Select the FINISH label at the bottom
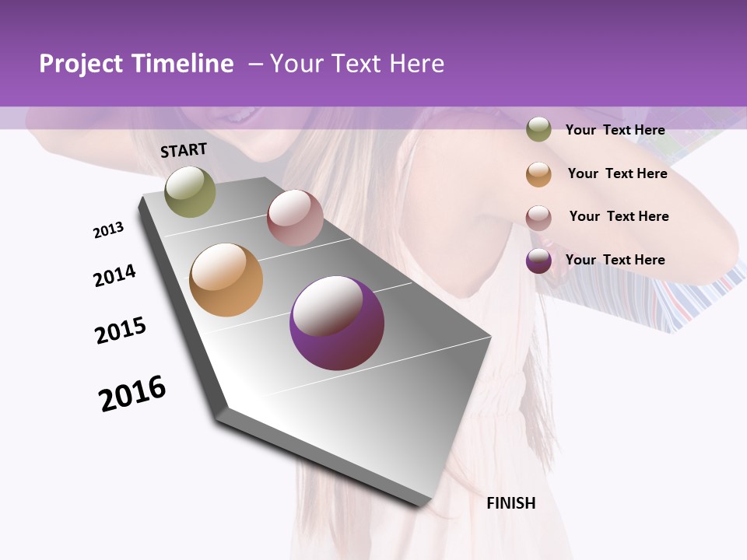Viewport: 747px width, 560px height. (511, 503)
